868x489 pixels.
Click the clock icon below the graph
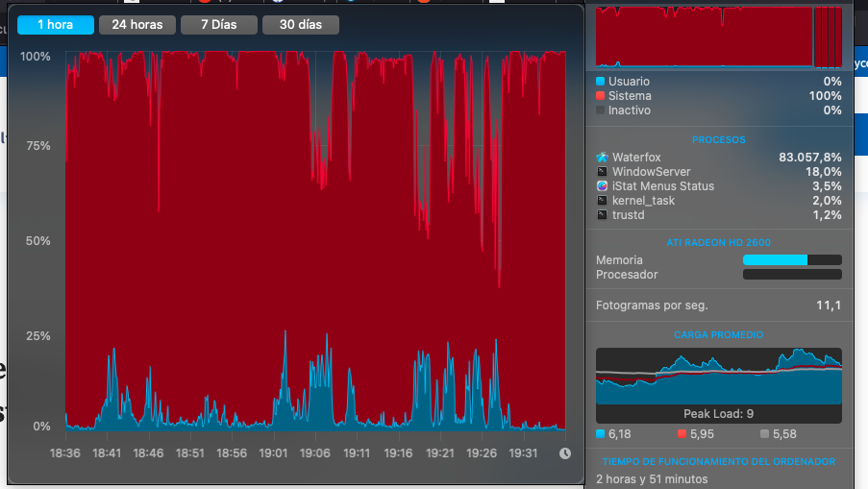click(x=564, y=453)
